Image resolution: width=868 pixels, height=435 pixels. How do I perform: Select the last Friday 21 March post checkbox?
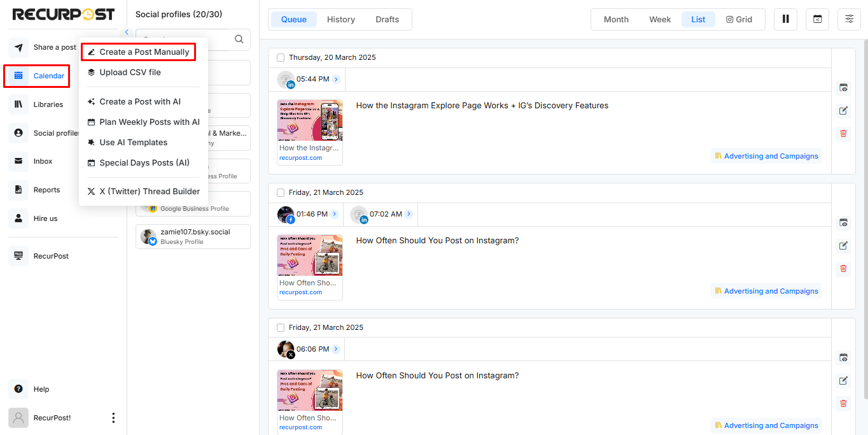[x=281, y=327]
